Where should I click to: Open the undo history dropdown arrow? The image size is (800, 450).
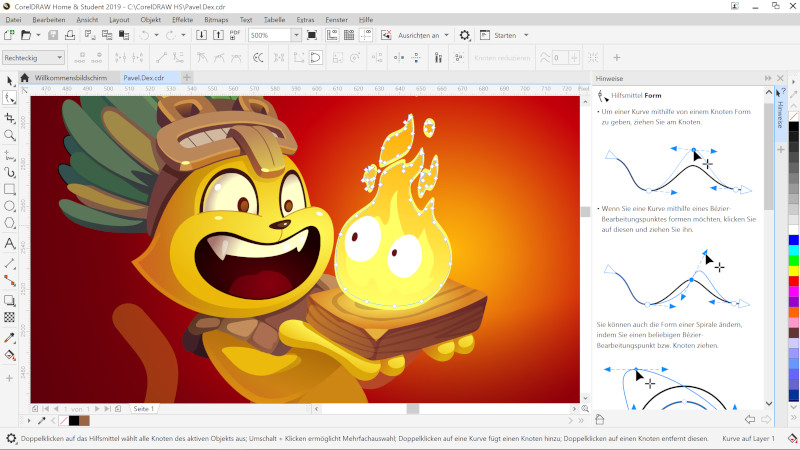tap(156, 35)
